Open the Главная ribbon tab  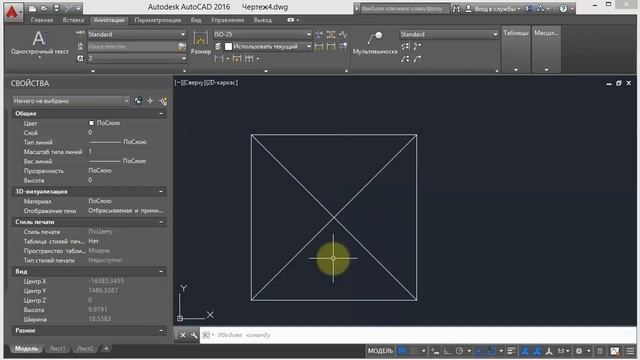(x=42, y=20)
